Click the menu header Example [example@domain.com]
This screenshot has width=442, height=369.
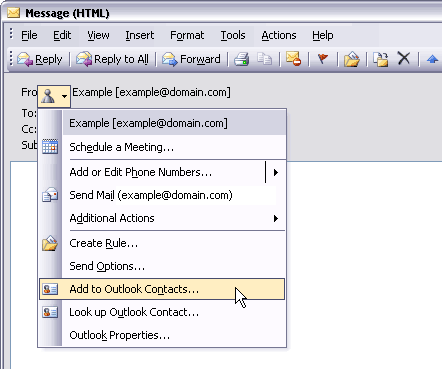(x=174, y=123)
